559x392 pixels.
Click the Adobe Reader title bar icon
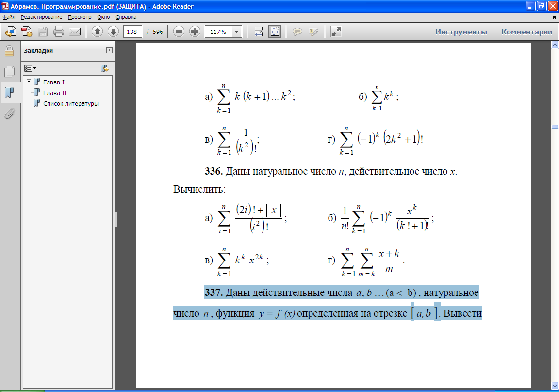point(5,6)
